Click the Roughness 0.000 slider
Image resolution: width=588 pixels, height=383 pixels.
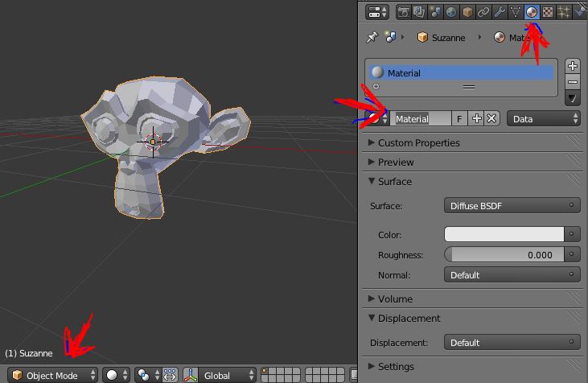pos(504,255)
